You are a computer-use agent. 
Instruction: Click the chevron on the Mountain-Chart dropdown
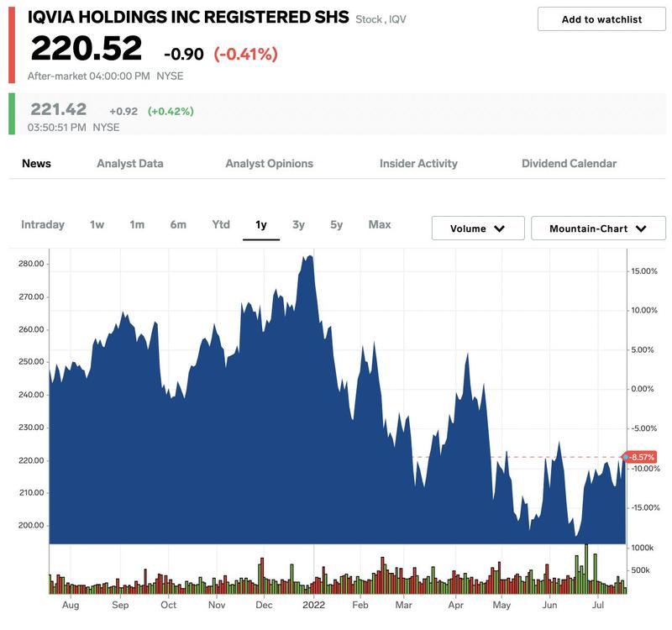(x=641, y=228)
